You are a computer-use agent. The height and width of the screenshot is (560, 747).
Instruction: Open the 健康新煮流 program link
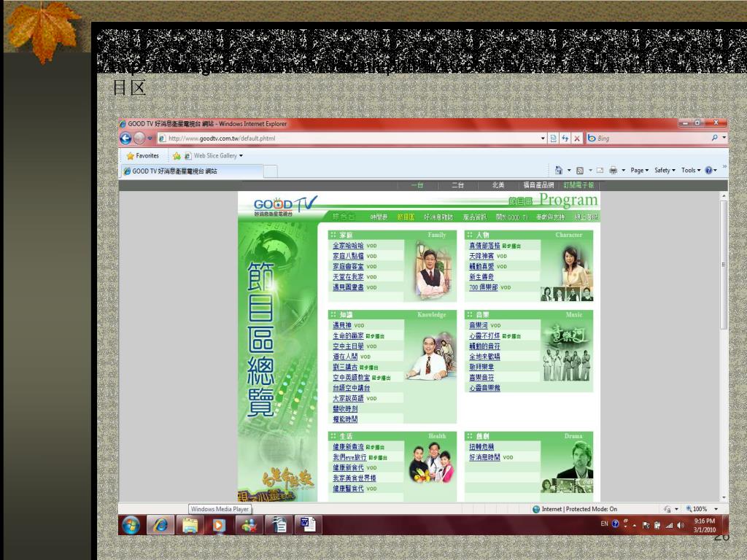click(x=348, y=447)
